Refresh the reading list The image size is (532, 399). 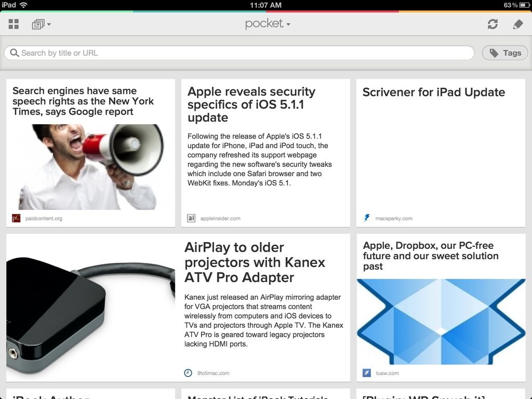[x=493, y=24]
